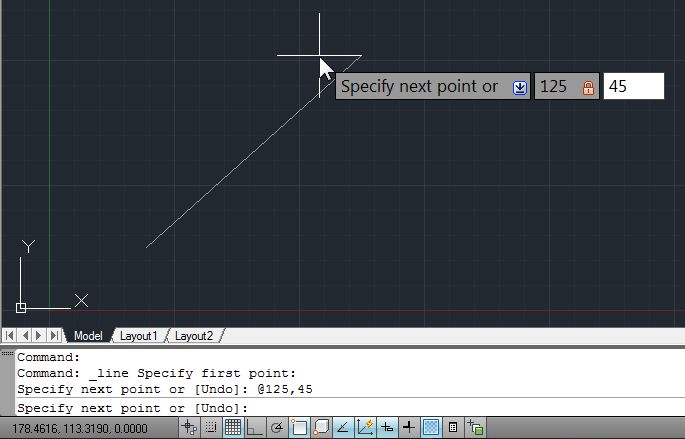The image size is (685, 439).
Task: Toggle Grid Display in the status bar
Action: pos(232,428)
